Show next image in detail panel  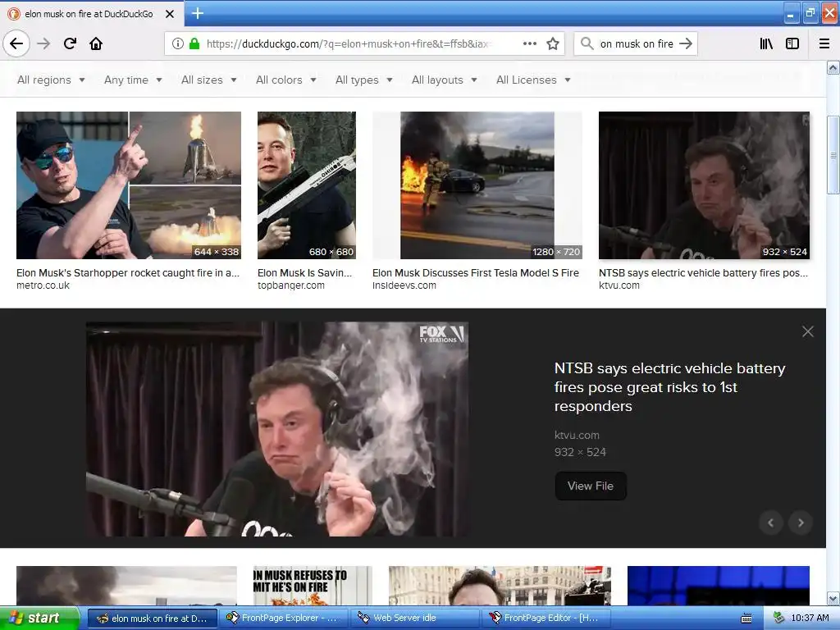pos(801,523)
